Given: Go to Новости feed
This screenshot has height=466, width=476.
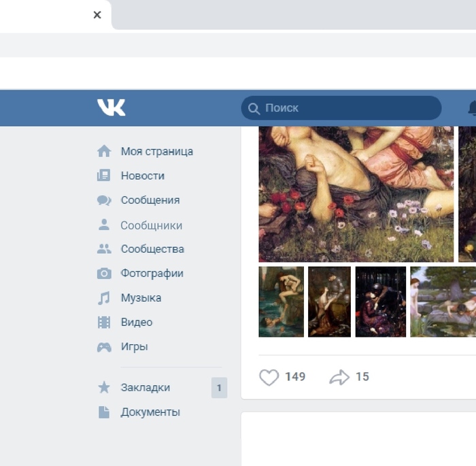Looking at the screenshot, I should pos(143,176).
